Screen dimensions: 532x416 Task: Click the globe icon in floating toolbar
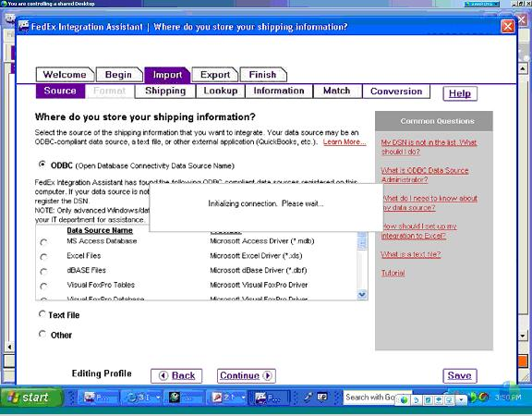[404, 400]
